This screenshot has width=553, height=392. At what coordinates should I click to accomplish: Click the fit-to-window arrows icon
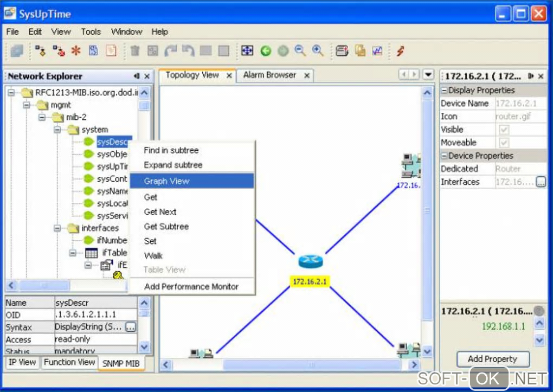247,51
